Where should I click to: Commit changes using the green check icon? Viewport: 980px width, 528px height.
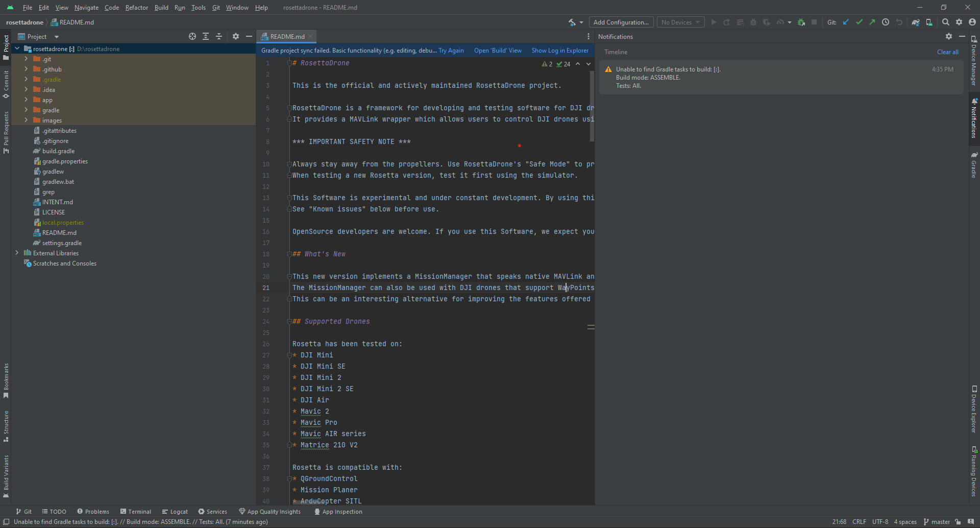pos(860,22)
